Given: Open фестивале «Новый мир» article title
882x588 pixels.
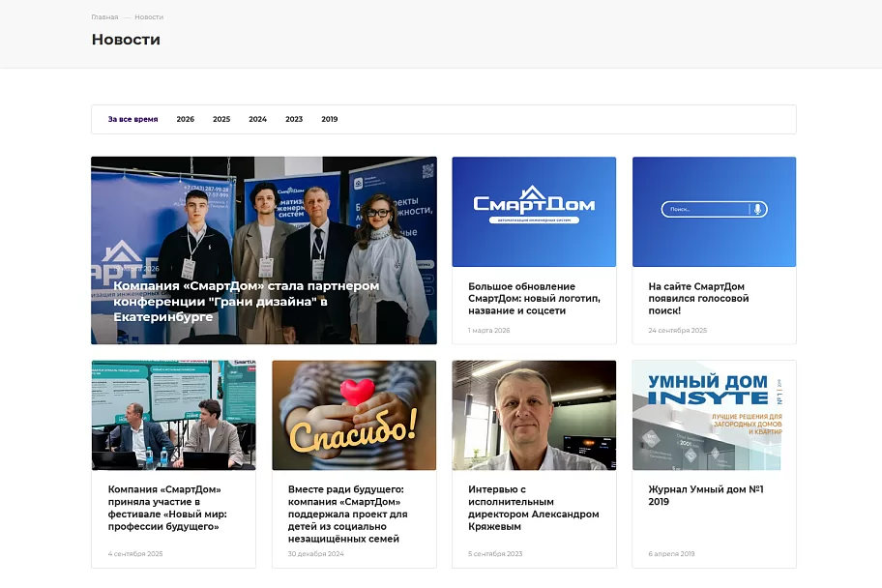Looking at the screenshot, I should 167,508.
